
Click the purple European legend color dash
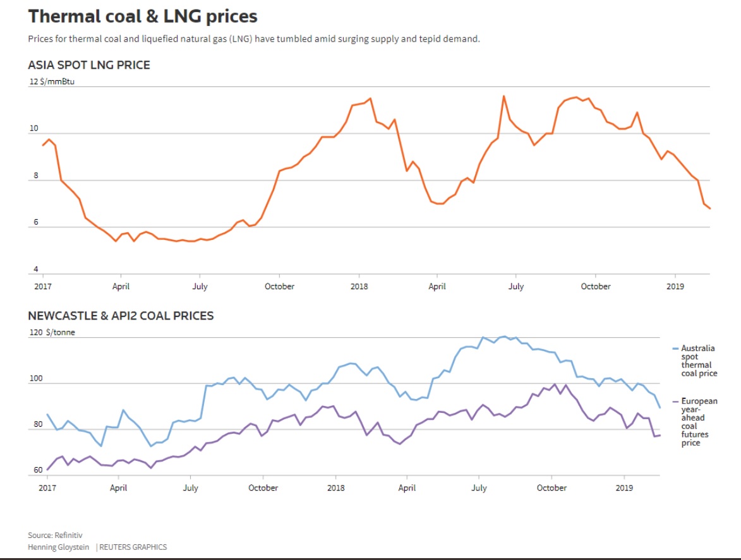pos(675,402)
